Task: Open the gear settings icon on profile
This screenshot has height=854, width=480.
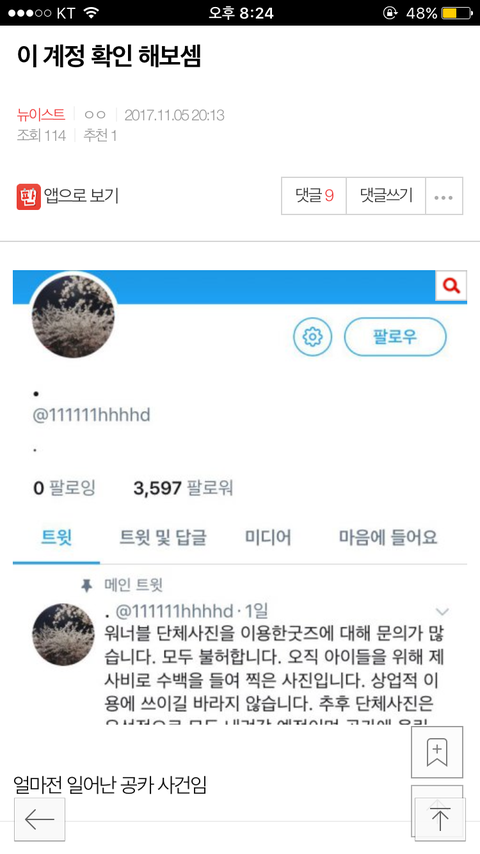Action: coord(312,337)
